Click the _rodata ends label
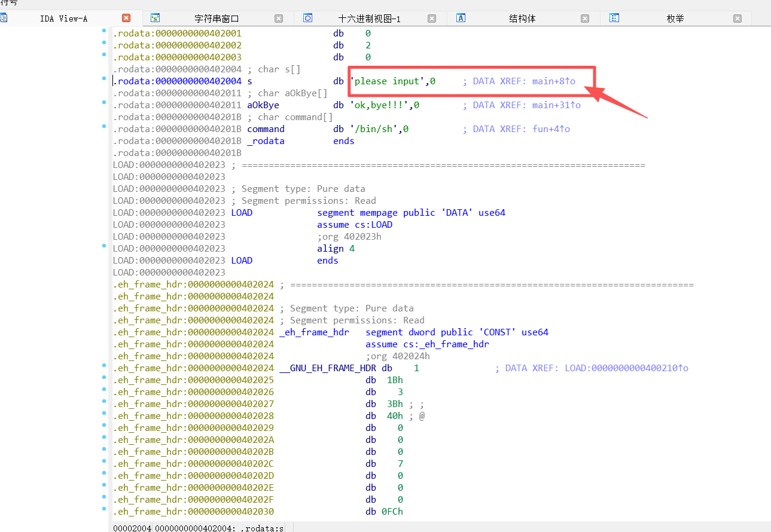Screen dimensions: 771x532 266,141
